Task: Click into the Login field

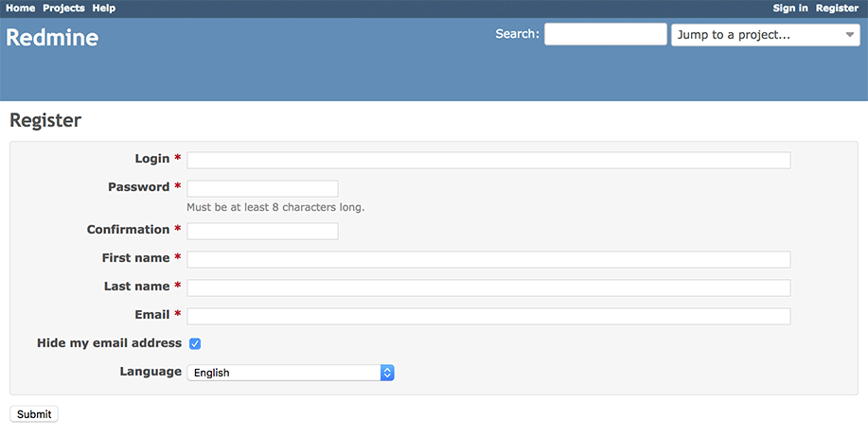Action: 488,160
